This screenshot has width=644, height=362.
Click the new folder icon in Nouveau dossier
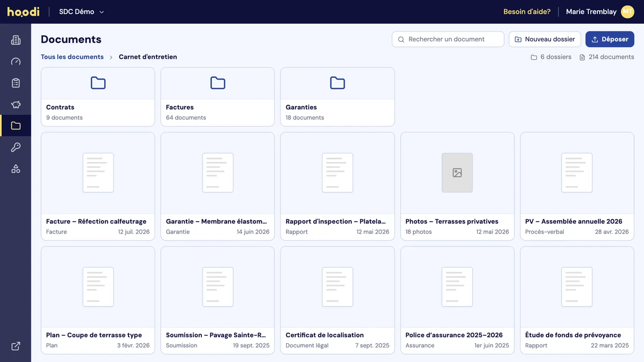tap(518, 39)
